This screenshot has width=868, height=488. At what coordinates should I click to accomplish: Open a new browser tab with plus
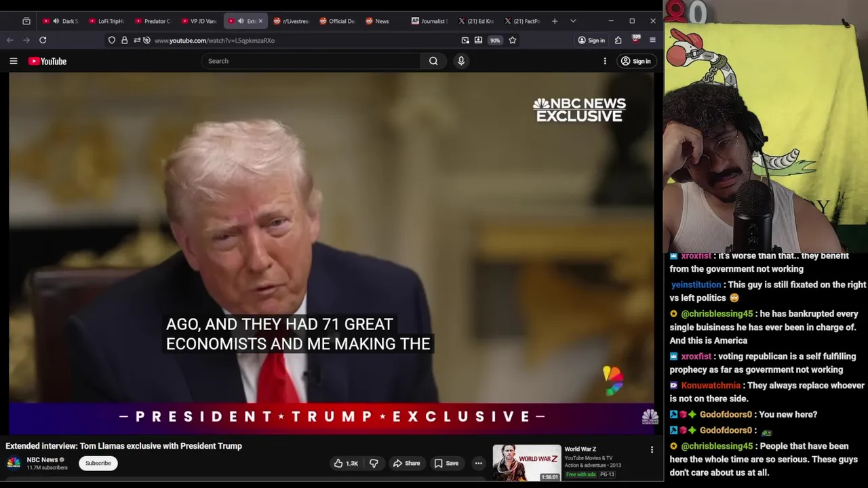point(555,21)
